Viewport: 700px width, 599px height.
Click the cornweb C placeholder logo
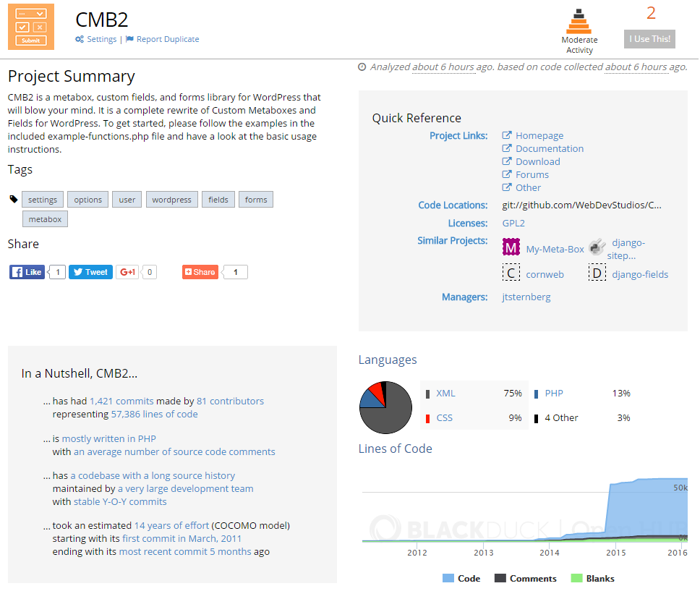click(511, 273)
